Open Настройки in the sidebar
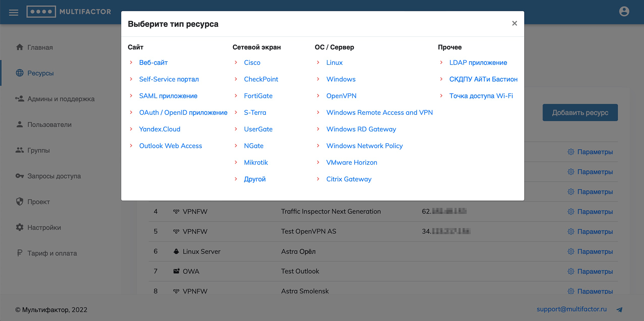 (44, 227)
